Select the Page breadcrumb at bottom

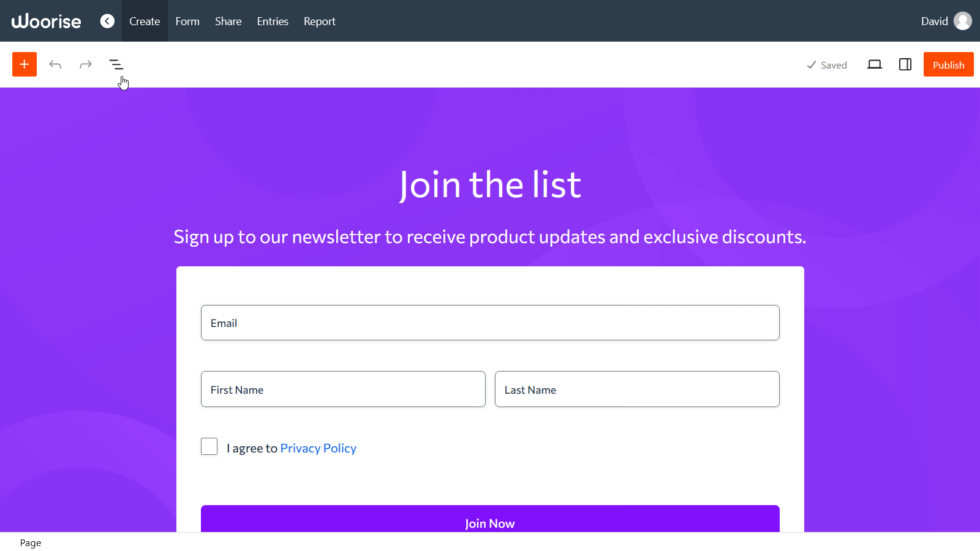pos(30,542)
